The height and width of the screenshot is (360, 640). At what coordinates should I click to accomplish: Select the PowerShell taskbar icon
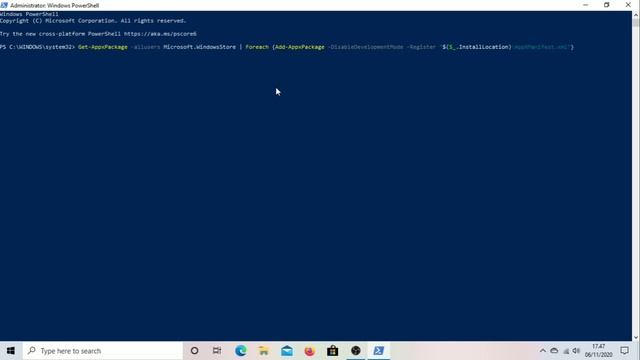pos(378,351)
